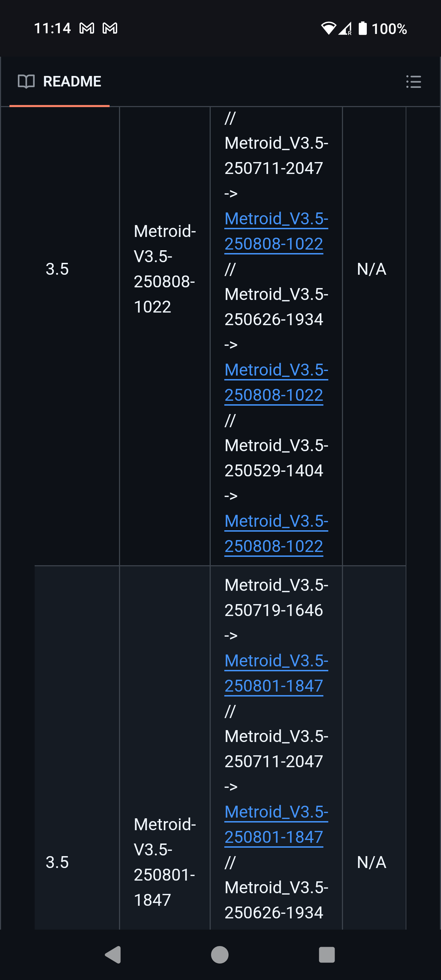Open recent apps with the square button

[x=327, y=954]
